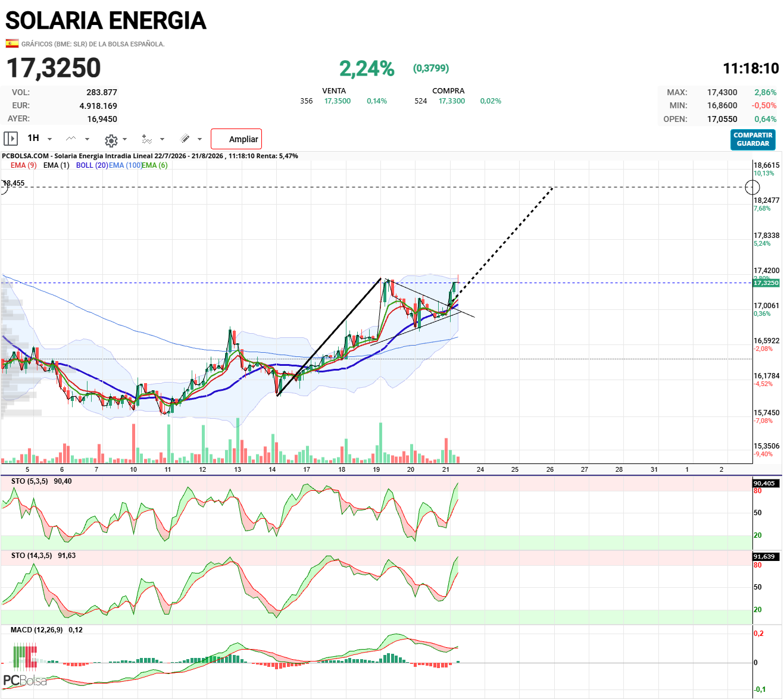The height and width of the screenshot is (699, 784).
Task: Click date label 13 on time axis
Action: point(238,469)
